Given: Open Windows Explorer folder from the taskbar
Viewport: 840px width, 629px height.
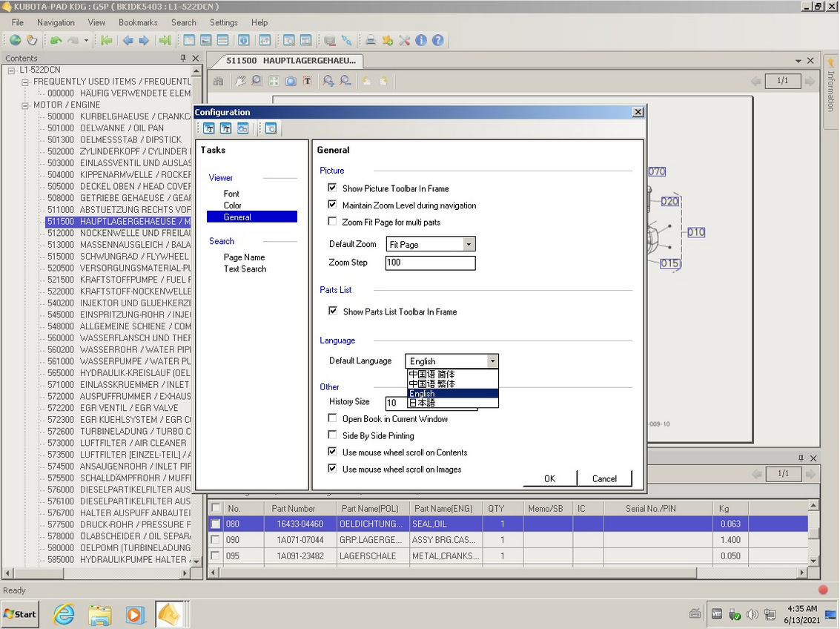Looking at the screenshot, I should tap(99, 614).
